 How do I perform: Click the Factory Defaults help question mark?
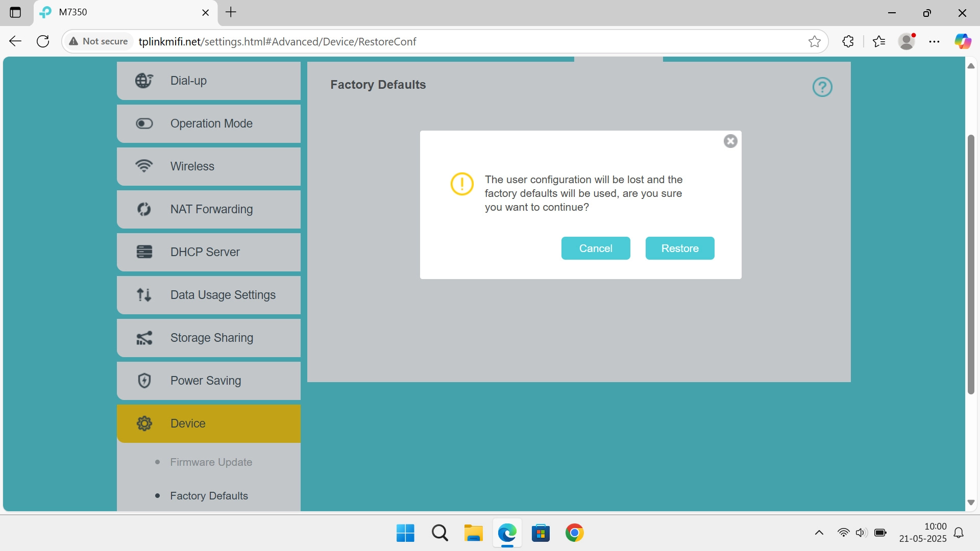coord(822,87)
